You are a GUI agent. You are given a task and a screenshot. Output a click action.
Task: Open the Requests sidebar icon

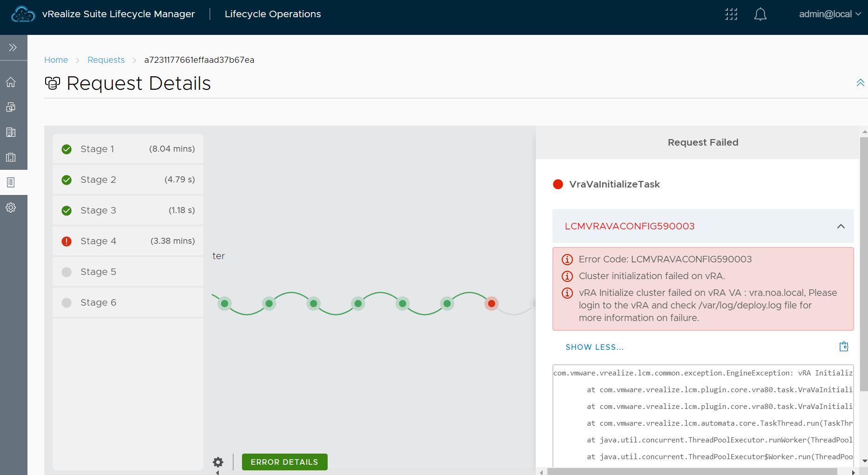tap(11, 182)
